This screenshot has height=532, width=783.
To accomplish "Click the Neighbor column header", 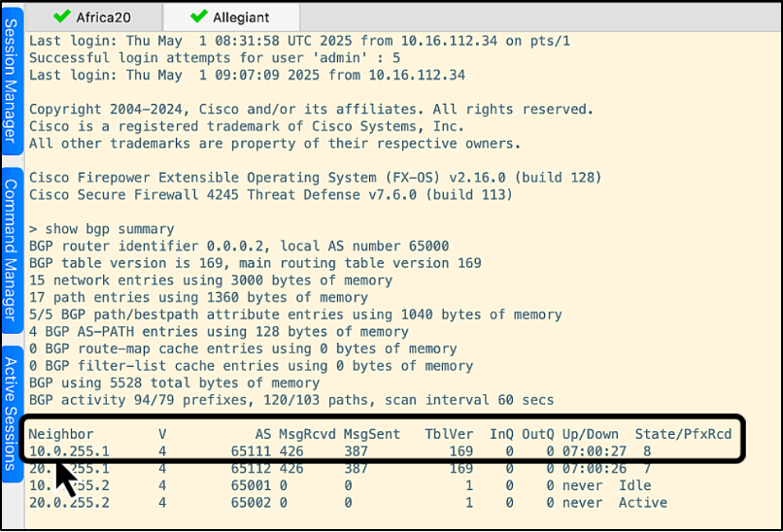I will 61,434.
